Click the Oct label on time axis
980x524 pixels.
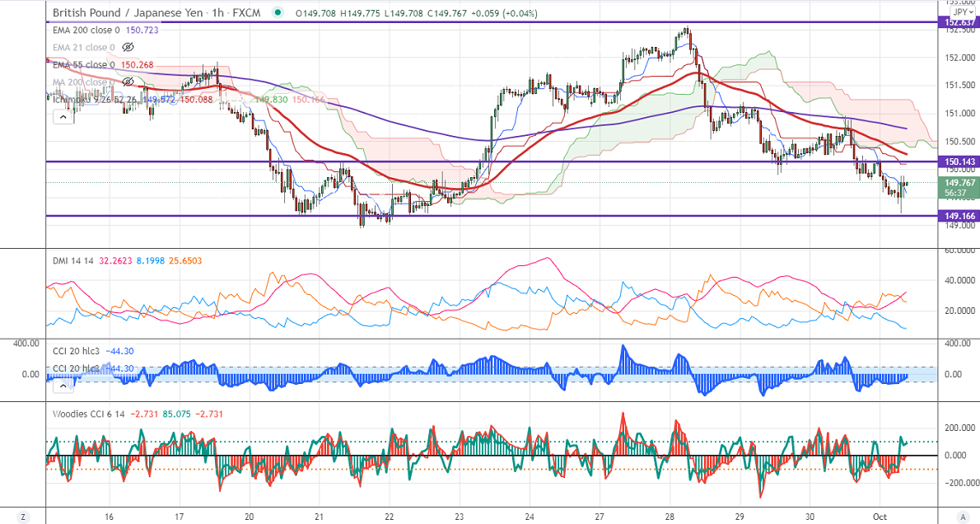tap(880, 517)
